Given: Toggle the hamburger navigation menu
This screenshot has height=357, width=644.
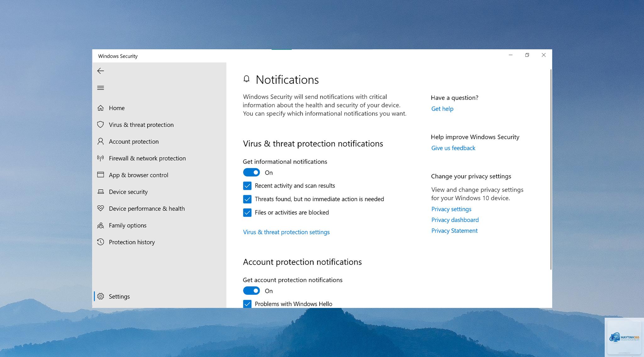Looking at the screenshot, I should (x=101, y=88).
